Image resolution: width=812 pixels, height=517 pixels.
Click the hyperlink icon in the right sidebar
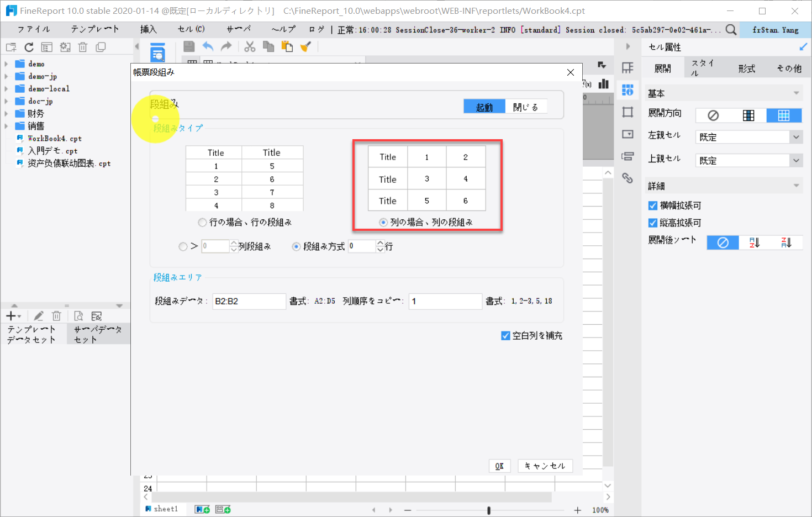(x=628, y=178)
